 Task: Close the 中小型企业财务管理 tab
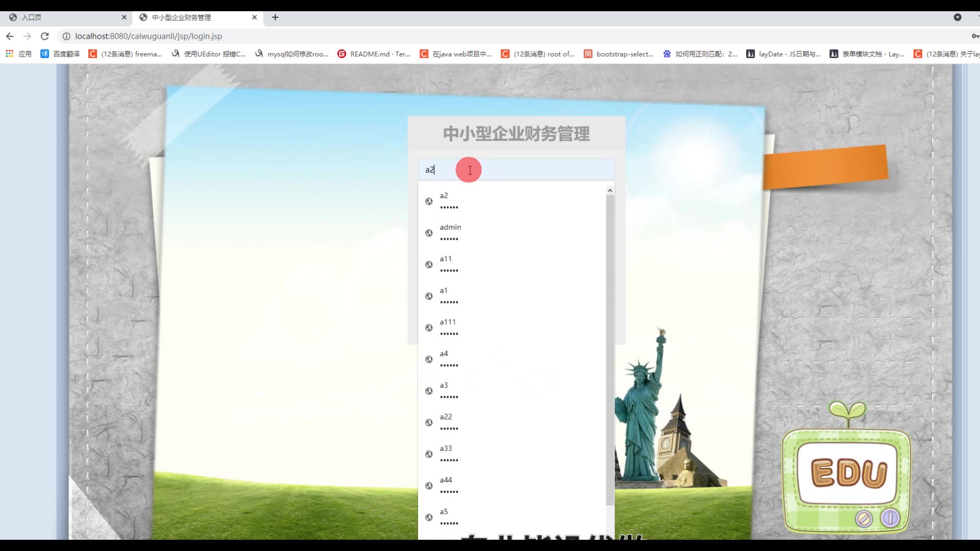[254, 17]
